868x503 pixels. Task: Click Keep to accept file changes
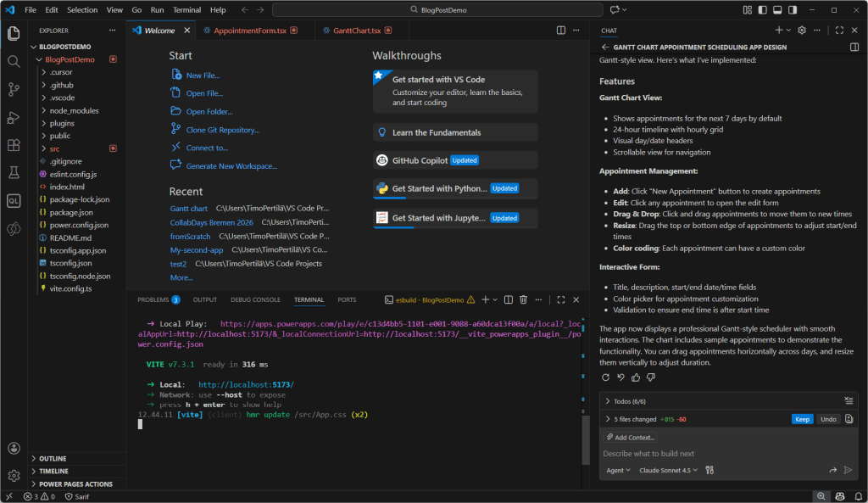point(802,419)
